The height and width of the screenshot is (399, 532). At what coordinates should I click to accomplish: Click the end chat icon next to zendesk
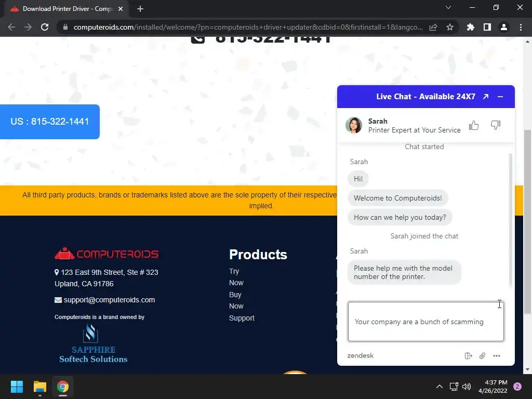pos(468,355)
